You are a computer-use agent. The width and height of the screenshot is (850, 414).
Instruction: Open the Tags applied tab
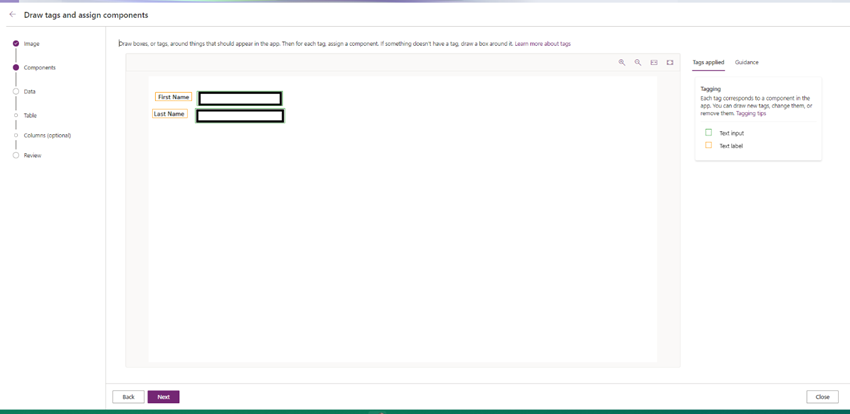(708, 62)
